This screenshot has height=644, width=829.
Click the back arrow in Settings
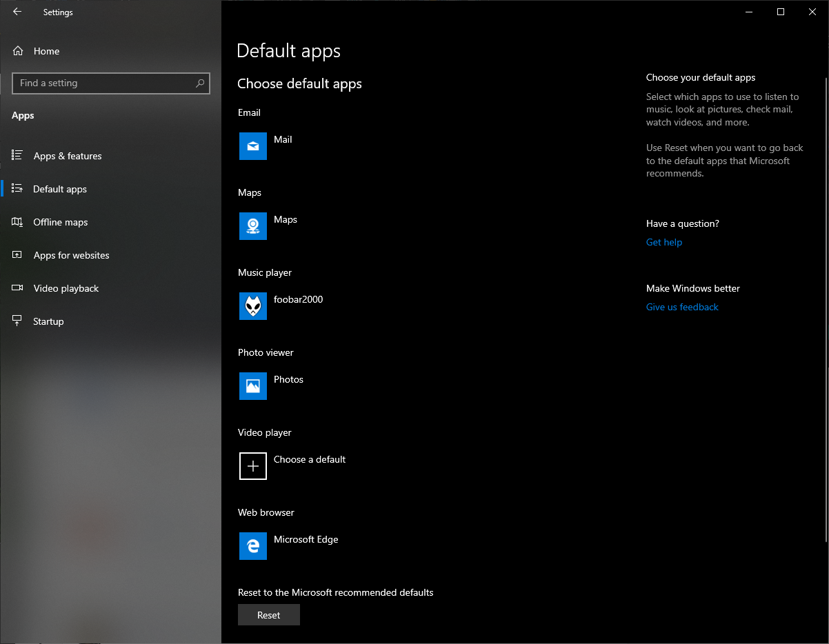[17, 12]
